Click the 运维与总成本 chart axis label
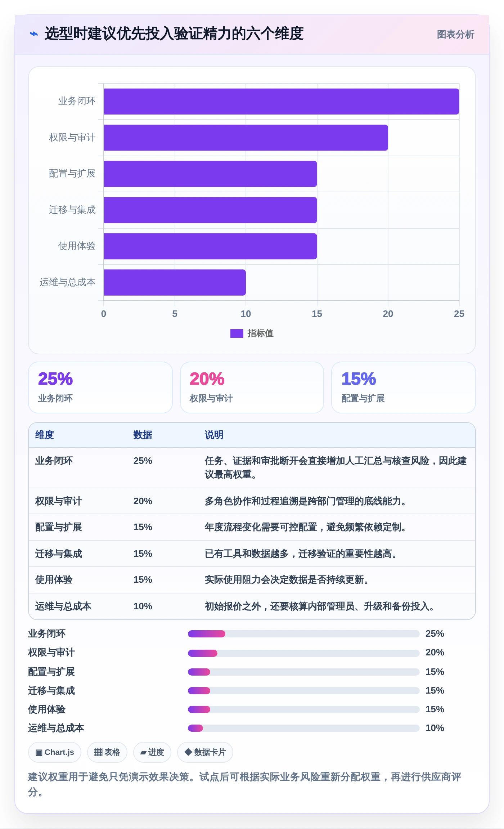 click(68, 282)
